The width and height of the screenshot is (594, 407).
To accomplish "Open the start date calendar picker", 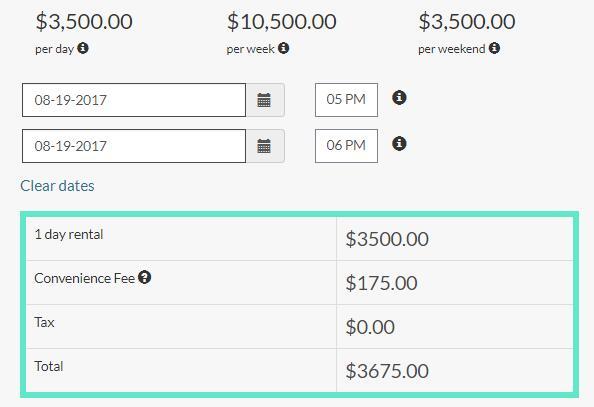I will [265, 100].
